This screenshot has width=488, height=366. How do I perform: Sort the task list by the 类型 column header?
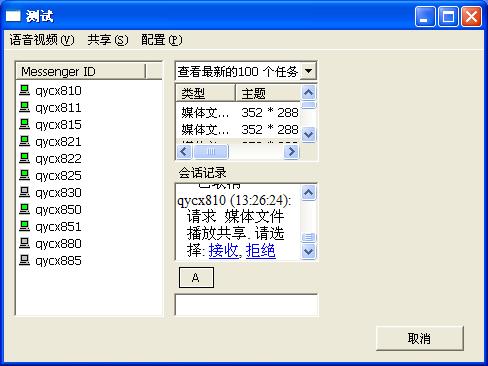tap(205, 93)
